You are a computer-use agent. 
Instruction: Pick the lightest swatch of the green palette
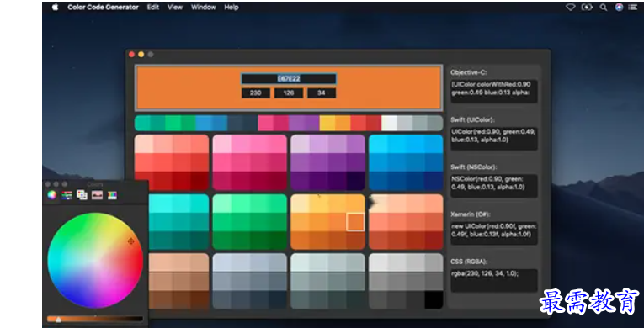coord(222,204)
